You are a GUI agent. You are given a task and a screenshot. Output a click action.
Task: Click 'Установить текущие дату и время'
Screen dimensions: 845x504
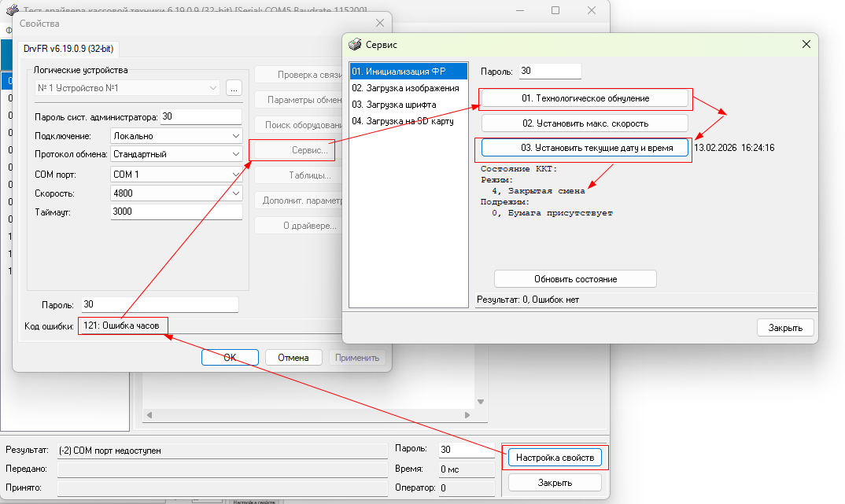tap(585, 148)
